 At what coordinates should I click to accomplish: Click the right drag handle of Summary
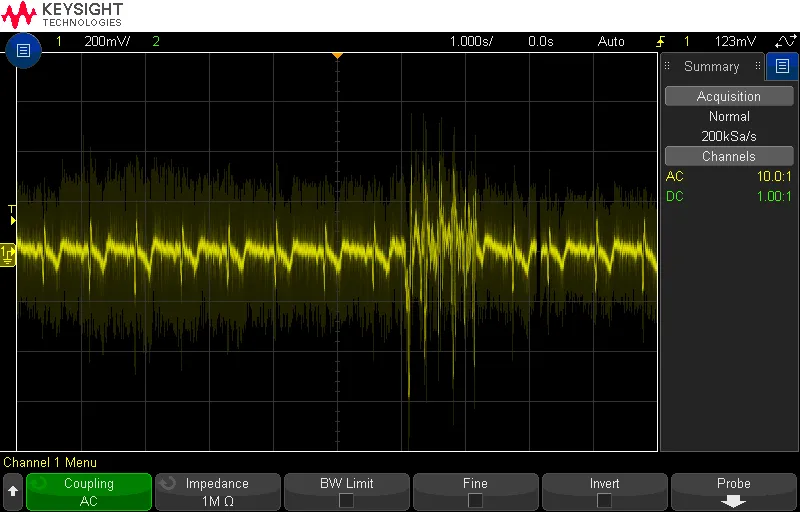(x=758, y=66)
